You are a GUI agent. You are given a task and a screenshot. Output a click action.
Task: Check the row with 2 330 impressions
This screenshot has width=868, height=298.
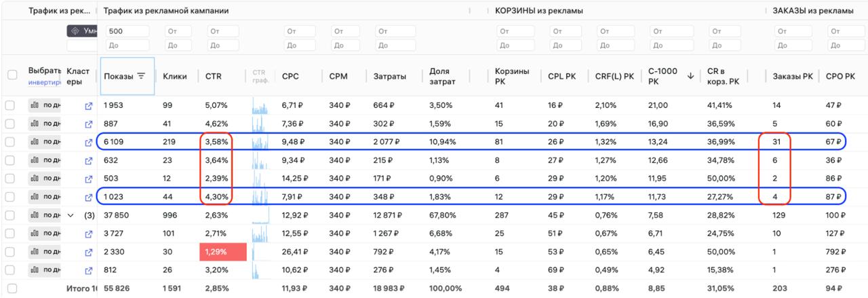click(10, 252)
